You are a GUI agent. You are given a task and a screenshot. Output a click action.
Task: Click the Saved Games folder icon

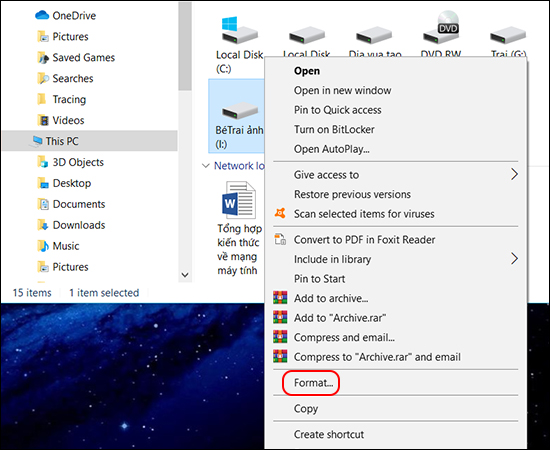(x=43, y=58)
